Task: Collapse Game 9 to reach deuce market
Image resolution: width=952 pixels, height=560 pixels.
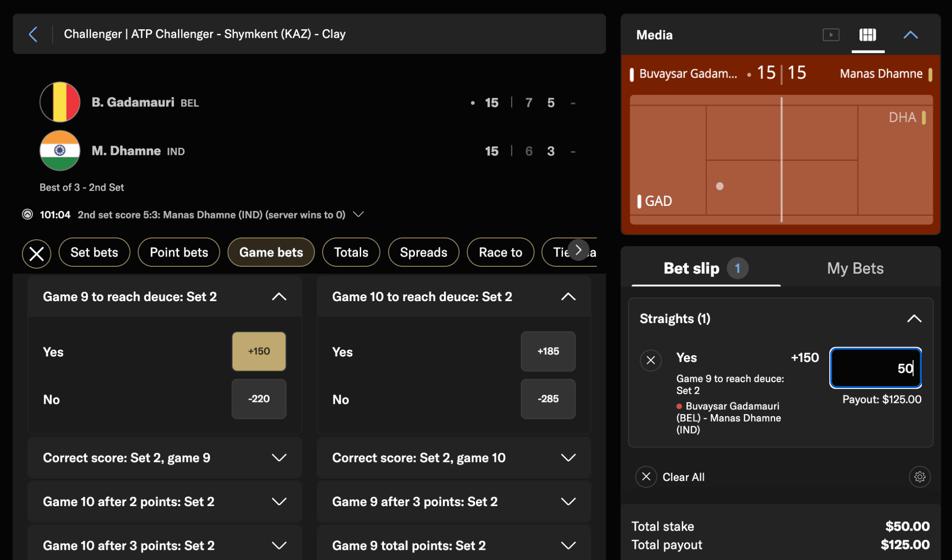Action: (x=279, y=296)
